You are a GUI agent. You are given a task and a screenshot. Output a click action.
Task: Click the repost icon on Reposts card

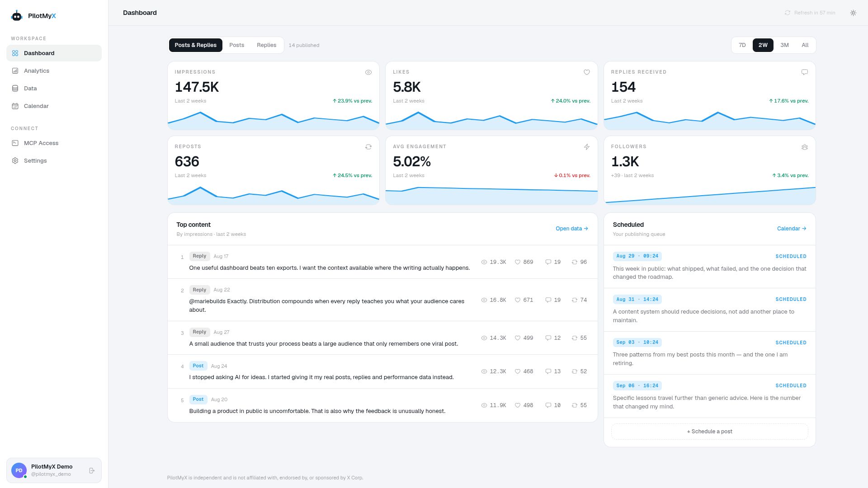[368, 147]
